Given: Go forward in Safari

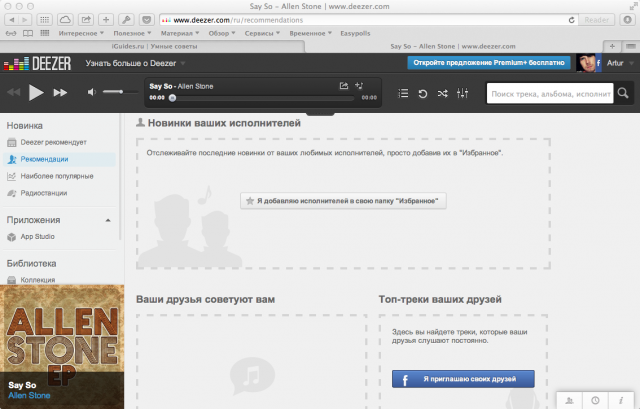Looking at the screenshot, I should click(x=24, y=20).
